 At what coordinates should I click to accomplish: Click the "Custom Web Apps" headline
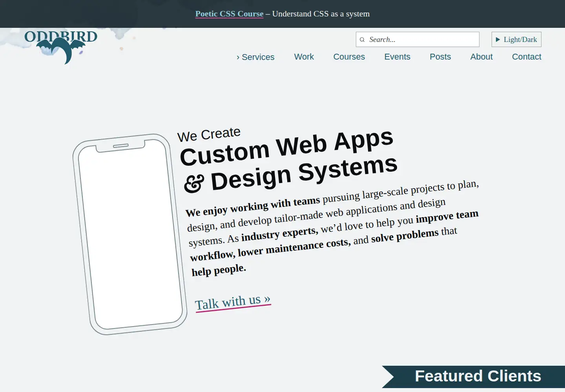point(287,147)
